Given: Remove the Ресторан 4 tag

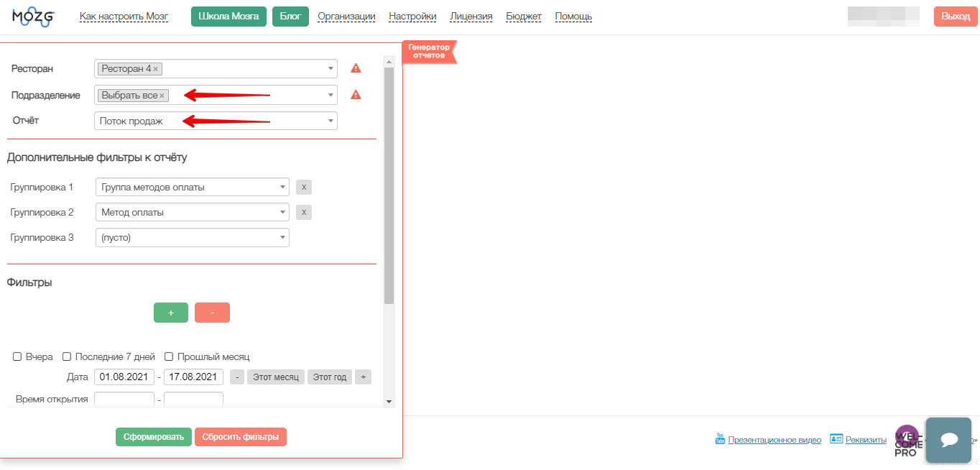Looking at the screenshot, I should [156, 69].
